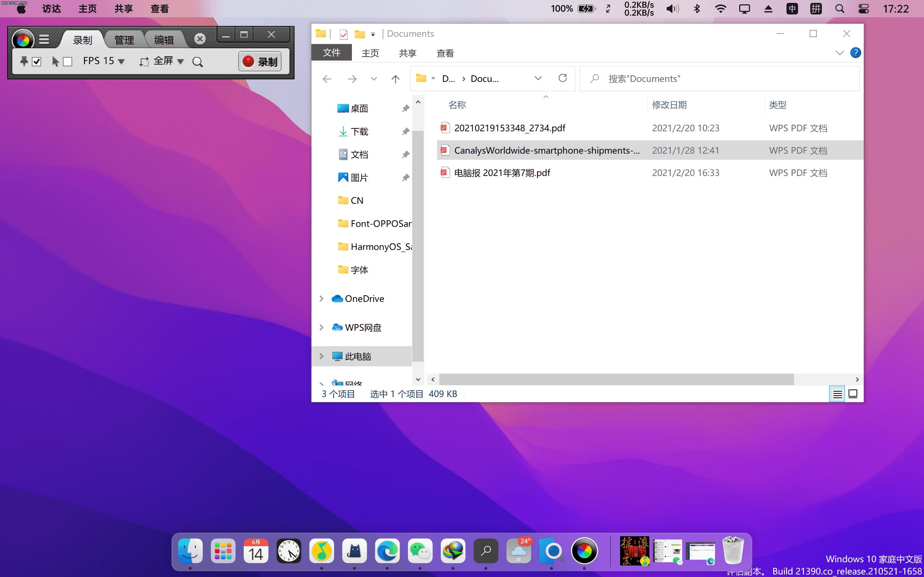This screenshot has height=577, width=924.
Task: Click the help question mark in Explorer
Action: pos(856,53)
